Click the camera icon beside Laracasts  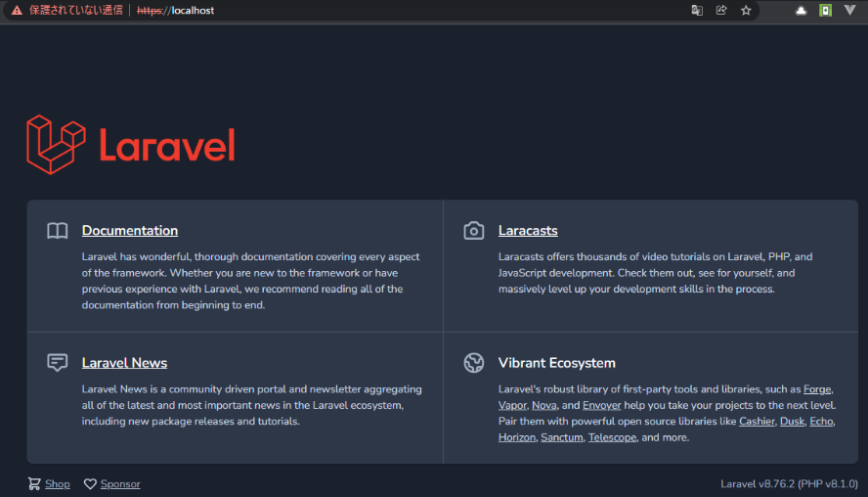pos(474,231)
